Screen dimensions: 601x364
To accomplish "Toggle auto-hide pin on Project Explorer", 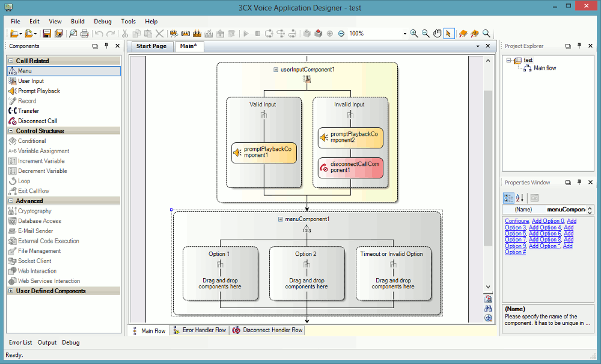I will 579,46.
